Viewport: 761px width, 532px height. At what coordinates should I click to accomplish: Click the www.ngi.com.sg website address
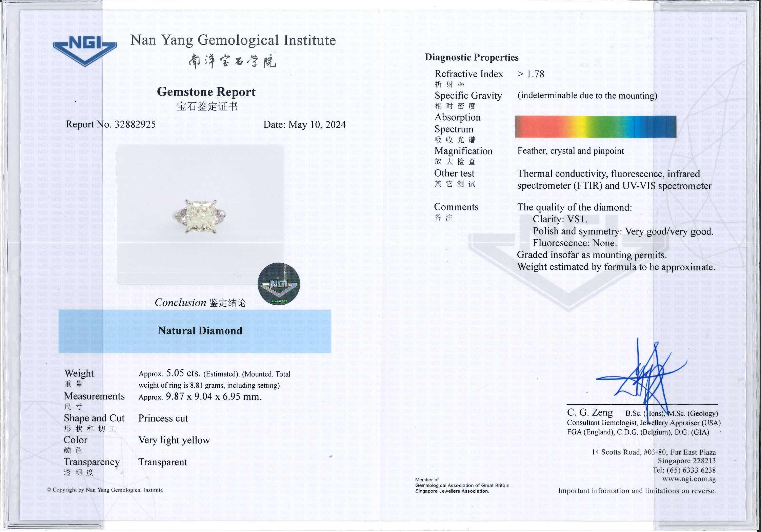pos(689,479)
